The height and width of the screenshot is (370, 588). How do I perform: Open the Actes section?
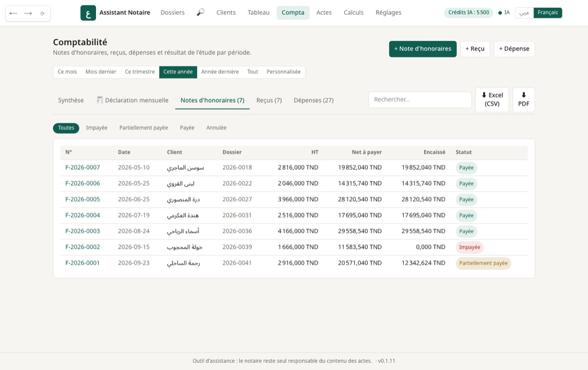point(324,13)
